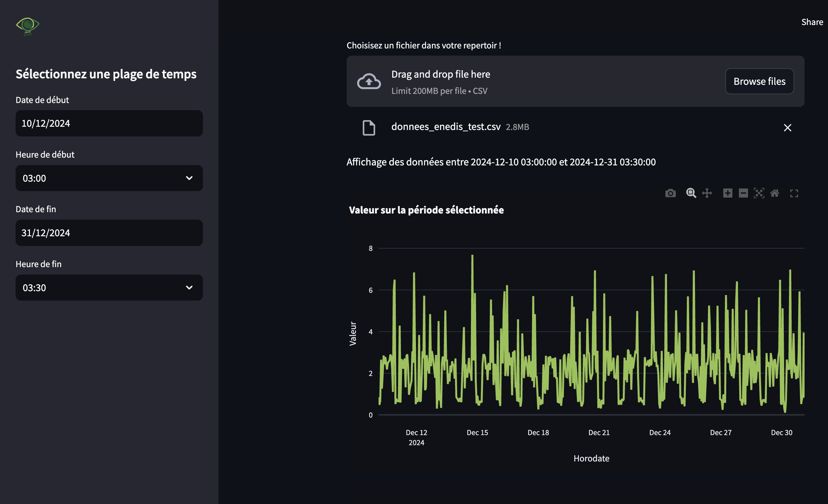Click the Browse files button
Screen dimensions: 828x504
pos(759,81)
